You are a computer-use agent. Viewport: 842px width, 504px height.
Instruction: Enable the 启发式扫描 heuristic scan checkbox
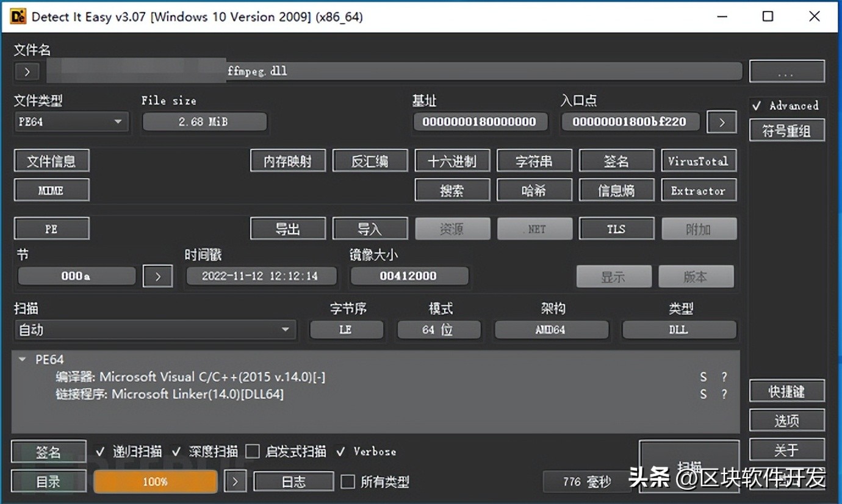pyautogui.click(x=253, y=452)
